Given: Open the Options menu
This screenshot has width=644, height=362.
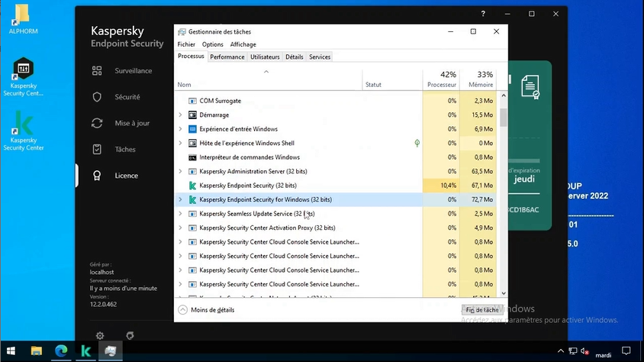Looking at the screenshot, I should tap(213, 44).
